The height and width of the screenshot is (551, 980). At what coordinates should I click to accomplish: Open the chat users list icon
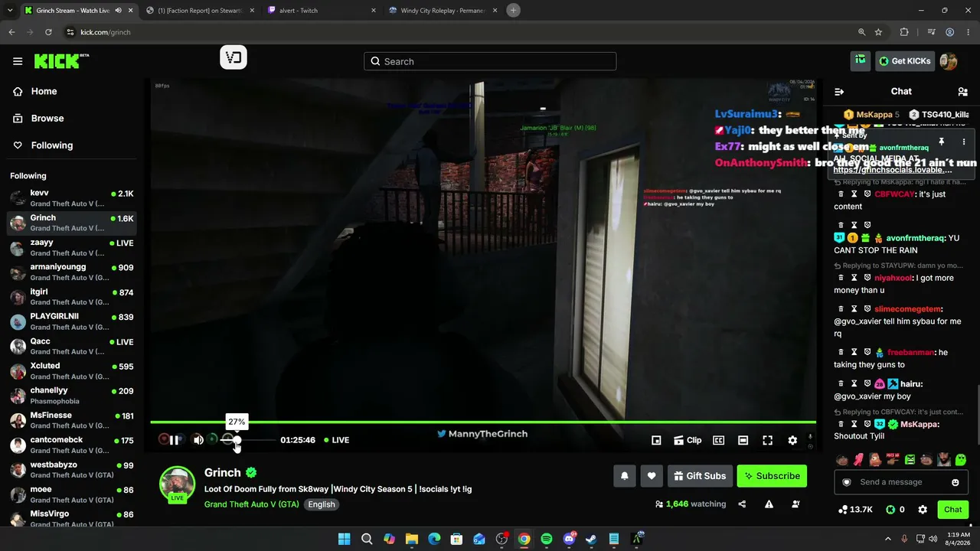[963, 92]
